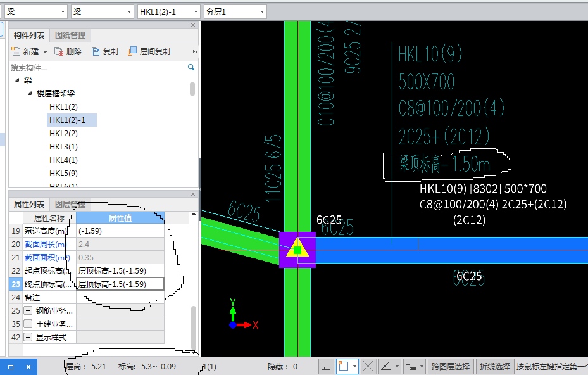This screenshot has width=588, height=375.
Task: Click the 跨图层选择 button
Action: tap(451, 366)
